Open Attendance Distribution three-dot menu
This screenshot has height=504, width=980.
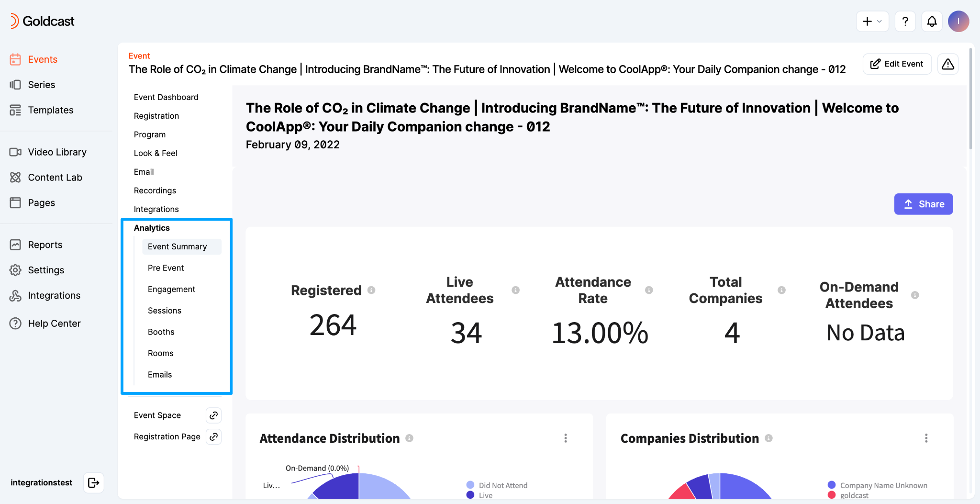point(566,438)
